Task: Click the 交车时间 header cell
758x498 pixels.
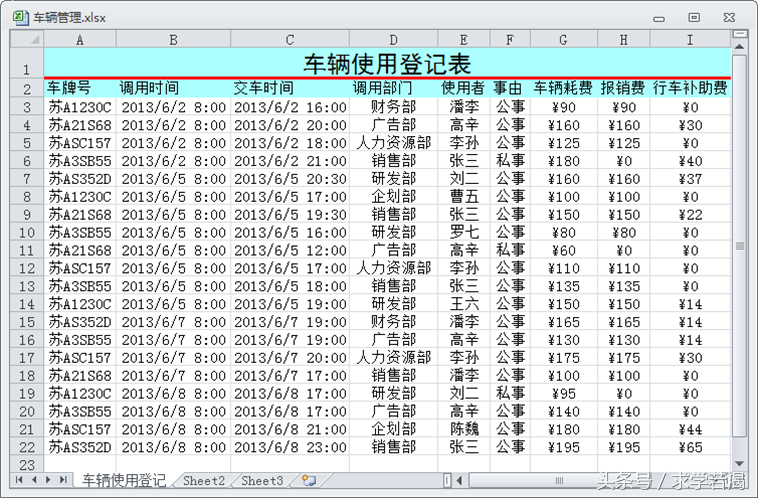Action: tap(290, 88)
